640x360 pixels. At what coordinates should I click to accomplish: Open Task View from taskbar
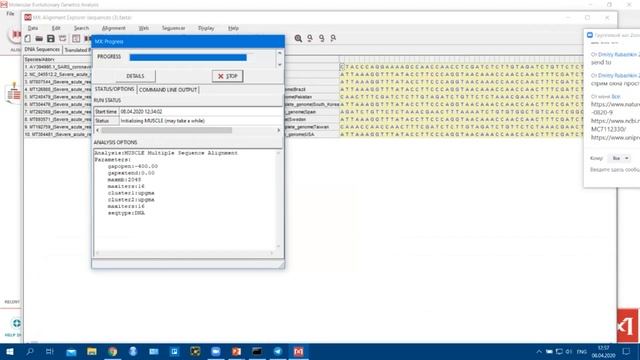click(50, 351)
